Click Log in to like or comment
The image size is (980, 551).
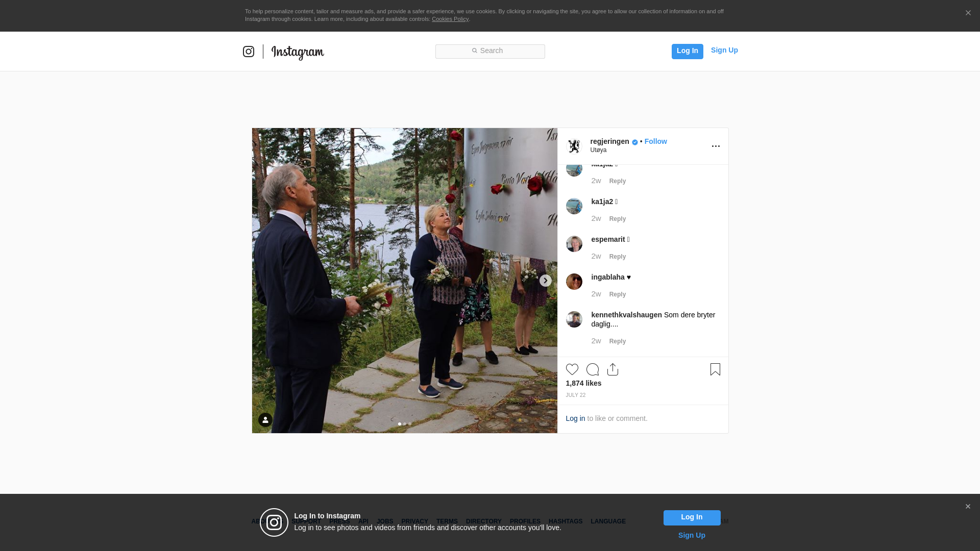(575, 418)
